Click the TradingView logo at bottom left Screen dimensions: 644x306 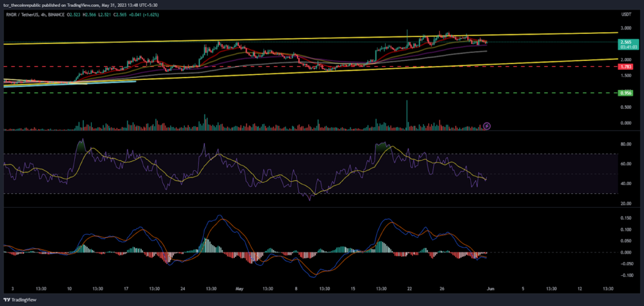click(21, 300)
